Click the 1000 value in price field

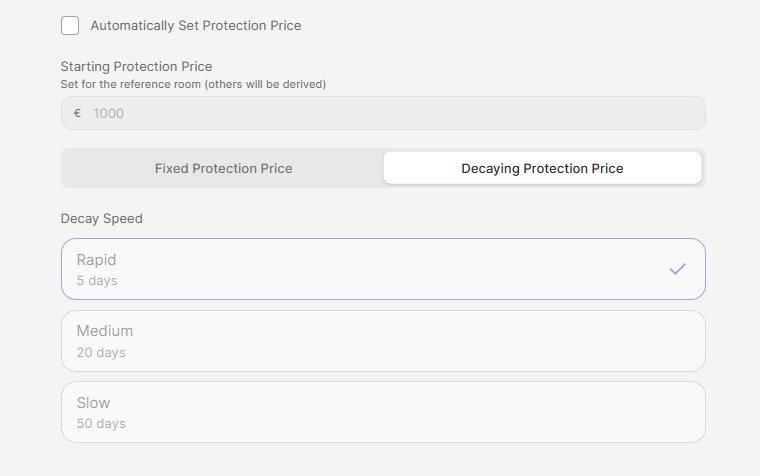[108, 113]
